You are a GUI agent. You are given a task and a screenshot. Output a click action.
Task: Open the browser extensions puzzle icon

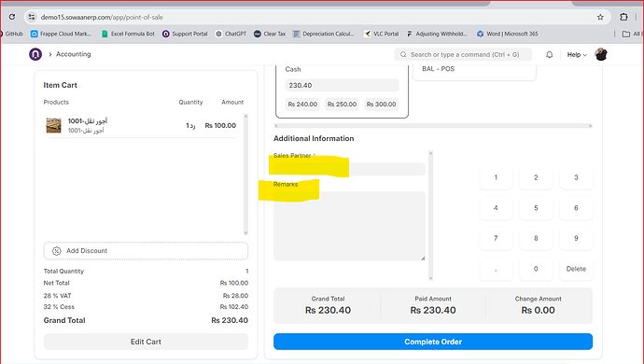(x=623, y=17)
